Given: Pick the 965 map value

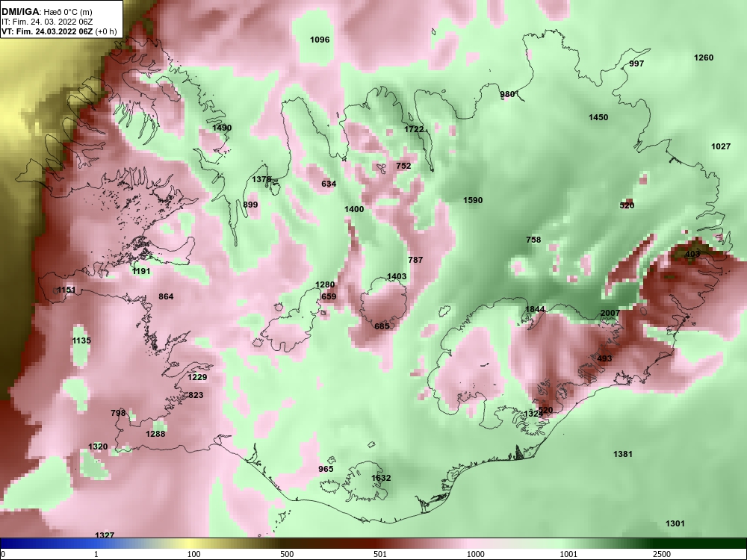Looking at the screenshot, I should point(326,469).
